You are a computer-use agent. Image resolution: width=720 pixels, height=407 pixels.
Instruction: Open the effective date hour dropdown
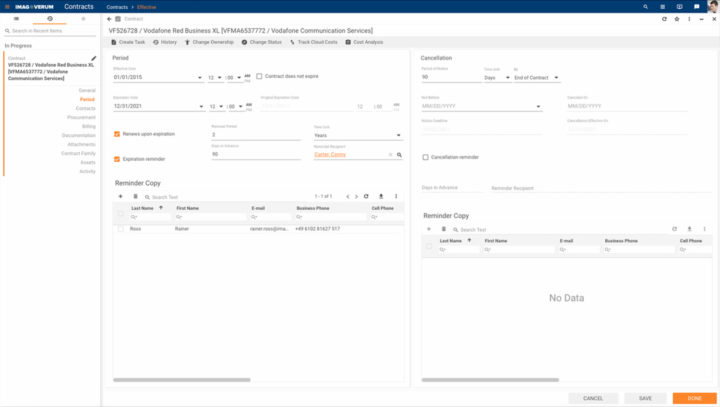tap(219, 78)
